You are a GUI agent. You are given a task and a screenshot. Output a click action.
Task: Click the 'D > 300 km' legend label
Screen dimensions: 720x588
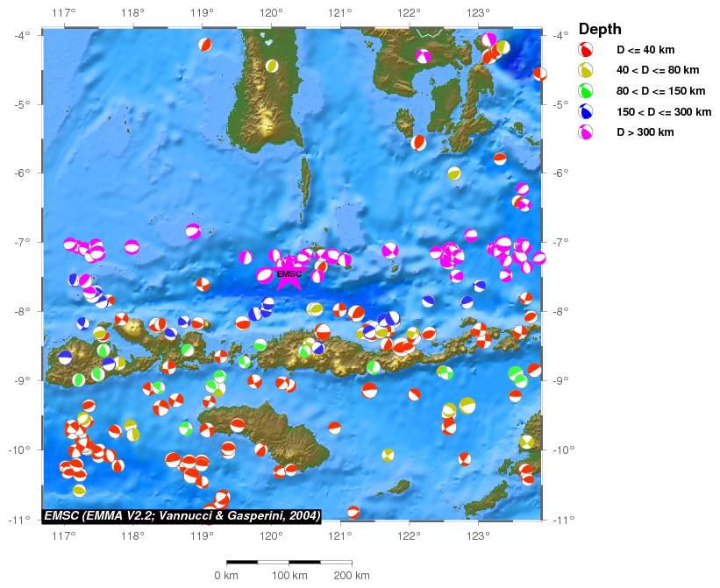pos(645,132)
